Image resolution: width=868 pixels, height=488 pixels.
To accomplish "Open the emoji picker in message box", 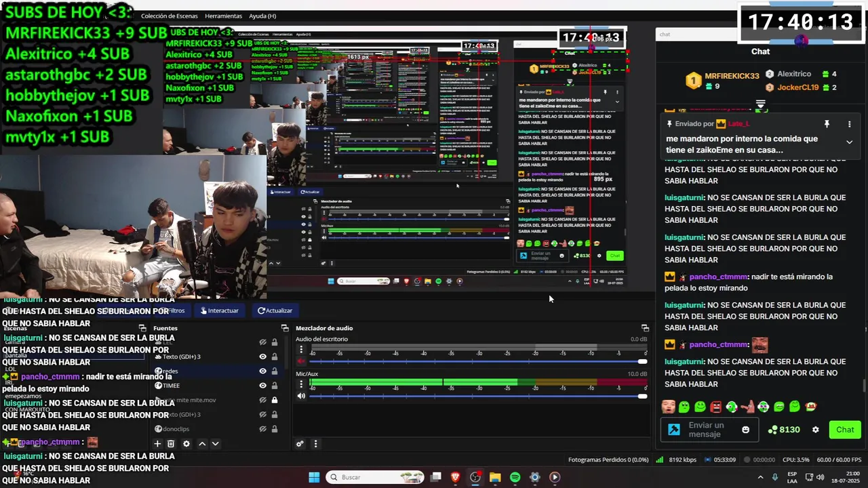I will (x=746, y=430).
